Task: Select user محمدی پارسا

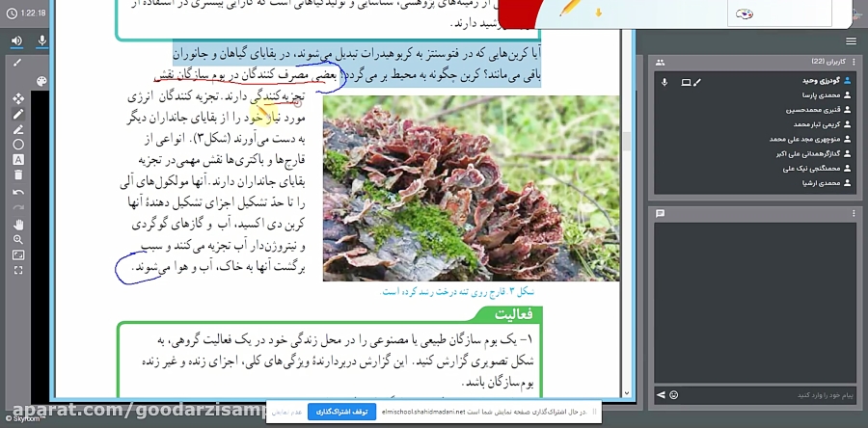Action: coord(755,95)
